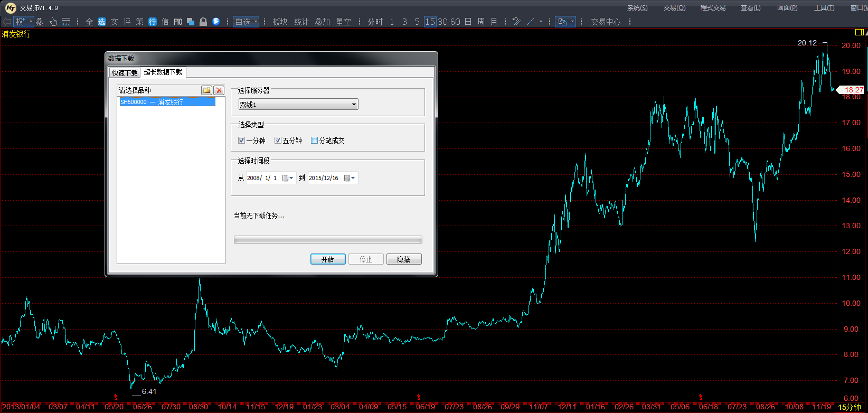Enable the 分笔成交 checkbox

[315, 140]
